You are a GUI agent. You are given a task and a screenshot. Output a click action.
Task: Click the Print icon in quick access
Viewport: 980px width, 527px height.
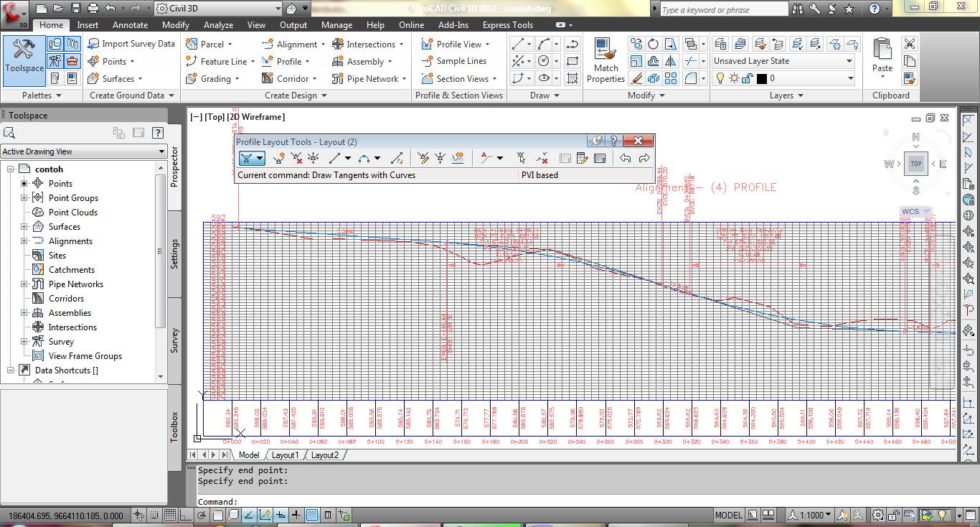(x=93, y=9)
